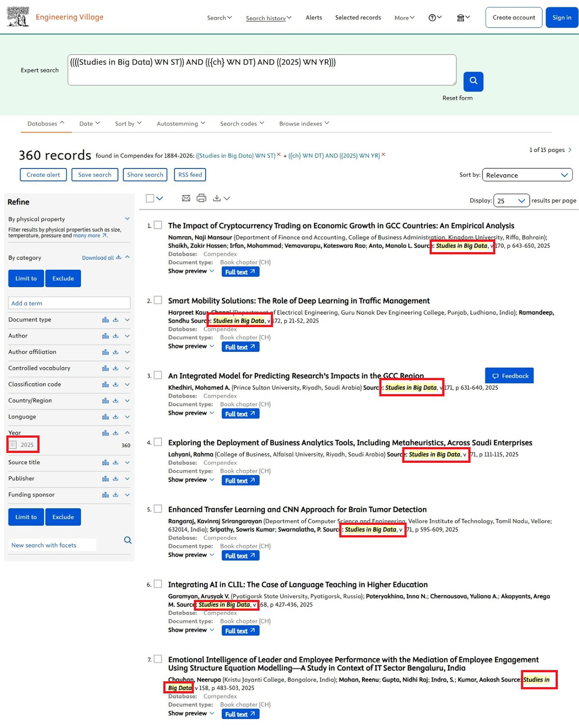Tick the 2025 year facet checkbox
Image resolution: width=579 pixels, height=728 pixels.
[x=13, y=445]
